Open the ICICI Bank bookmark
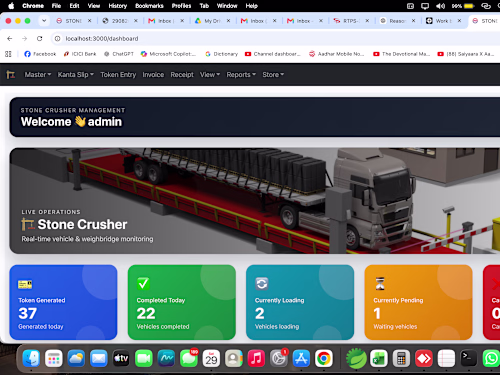Screen dimensions: 500x375 click(x=80, y=54)
